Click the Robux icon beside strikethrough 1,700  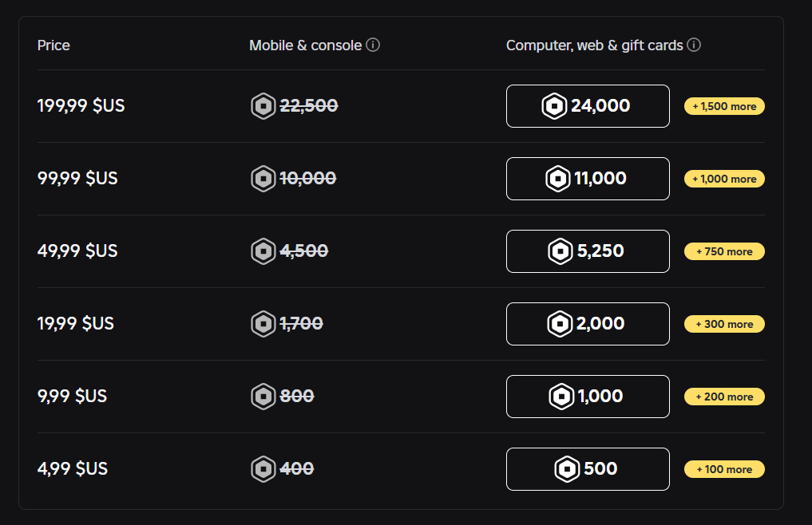263,324
